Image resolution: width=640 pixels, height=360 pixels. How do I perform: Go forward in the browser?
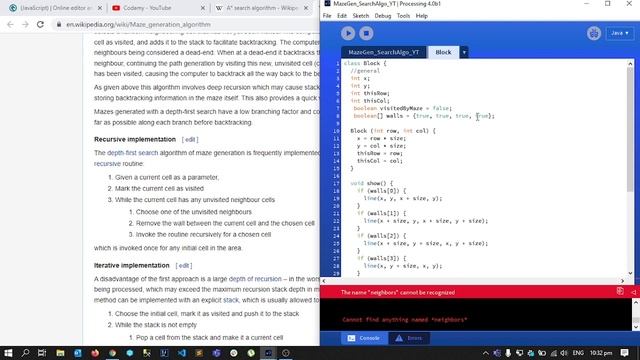coord(25,24)
